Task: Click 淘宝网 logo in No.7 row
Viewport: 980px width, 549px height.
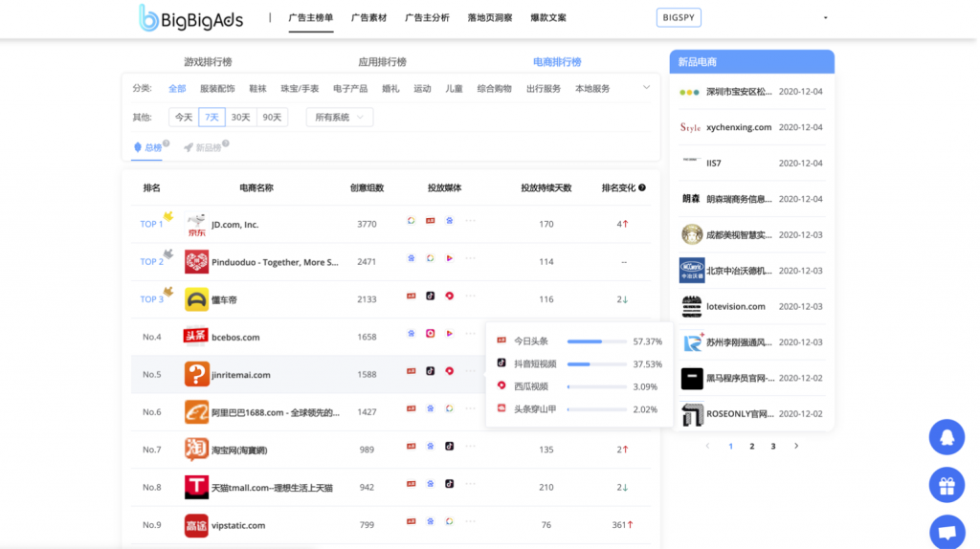Action: click(x=196, y=450)
